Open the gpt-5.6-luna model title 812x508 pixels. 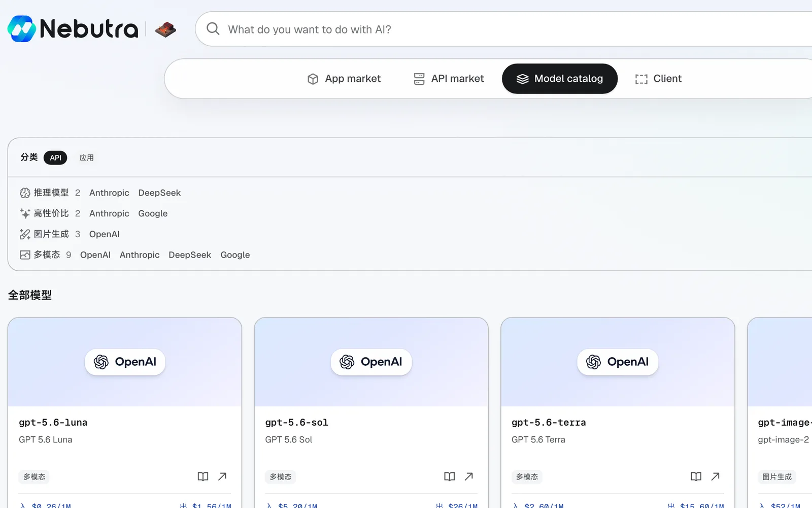(53, 423)
